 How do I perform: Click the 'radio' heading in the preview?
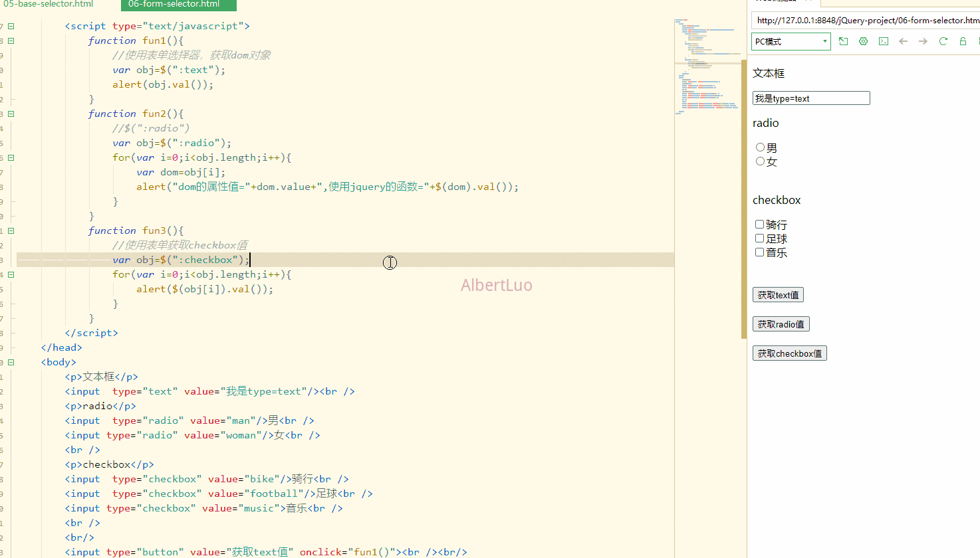point(766,123)
